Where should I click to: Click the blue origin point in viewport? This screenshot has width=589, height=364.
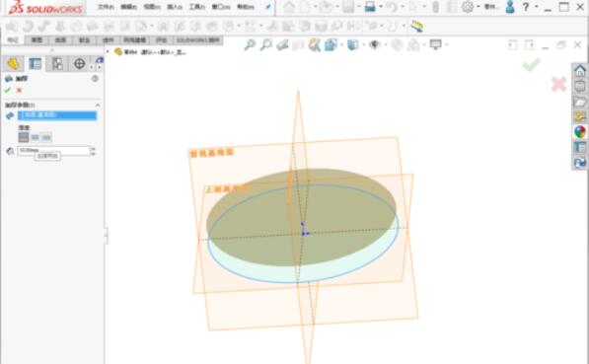[304, 233]
